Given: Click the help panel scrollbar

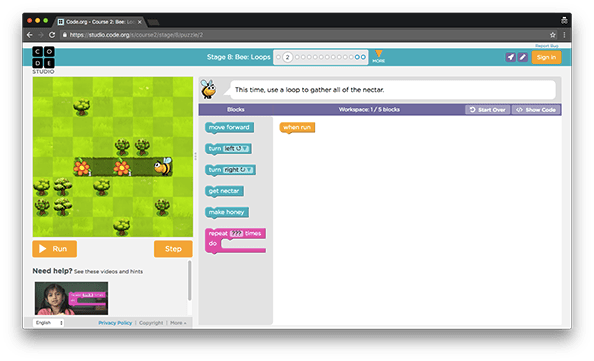Looking at the screenshot, I should (189, 281).
